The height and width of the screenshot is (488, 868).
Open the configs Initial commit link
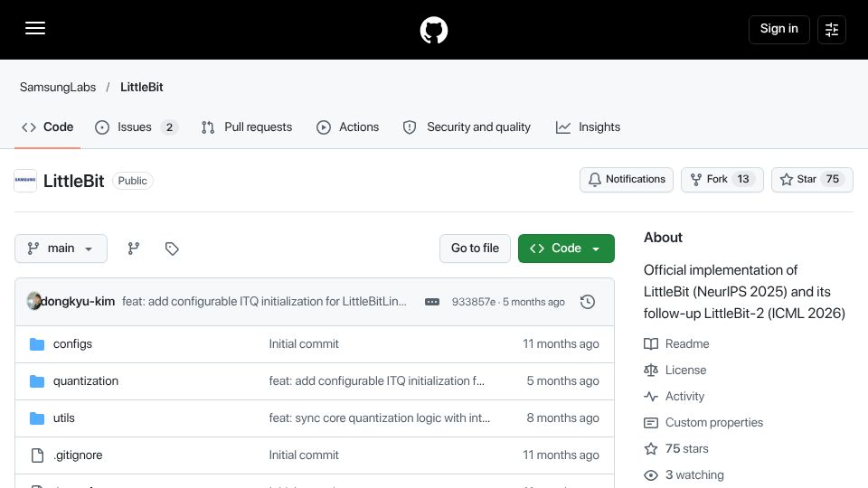pos(304,344)
